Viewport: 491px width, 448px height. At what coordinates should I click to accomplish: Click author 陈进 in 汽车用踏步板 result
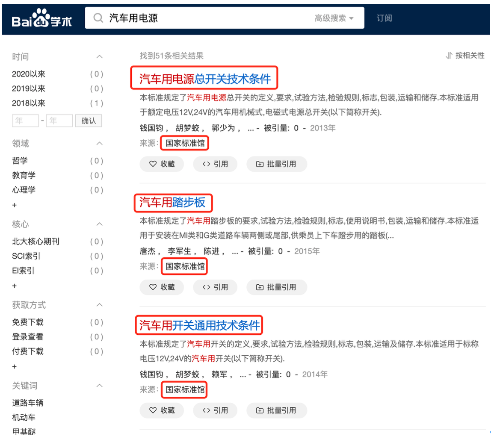(211, 251)
